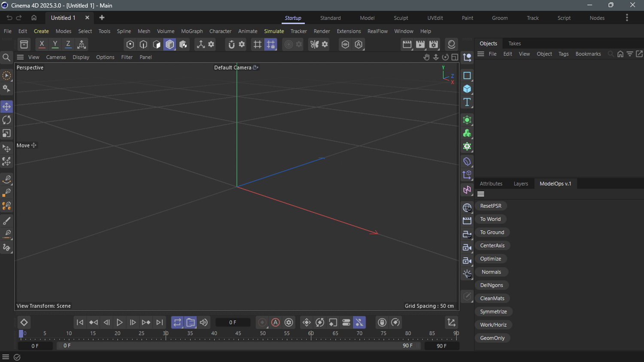Select the Move tool in left toolbar

[6, 106]
